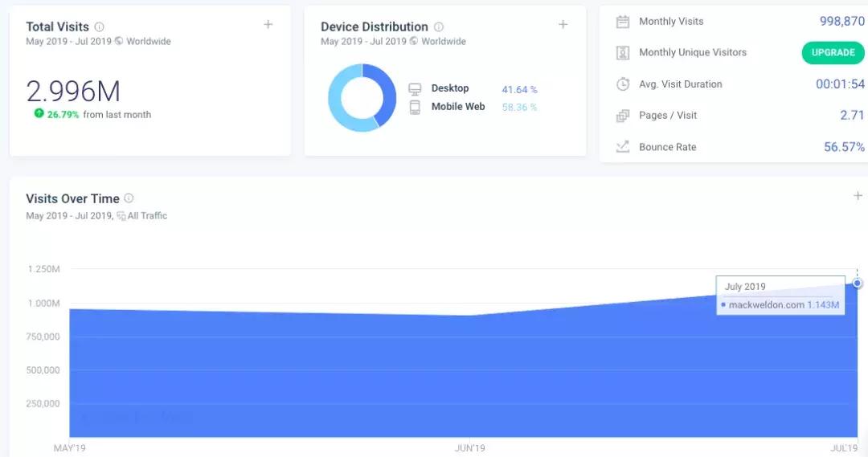Expand Visits Over Time card with plus icon

pyautogui.click(x=858, y=196)
